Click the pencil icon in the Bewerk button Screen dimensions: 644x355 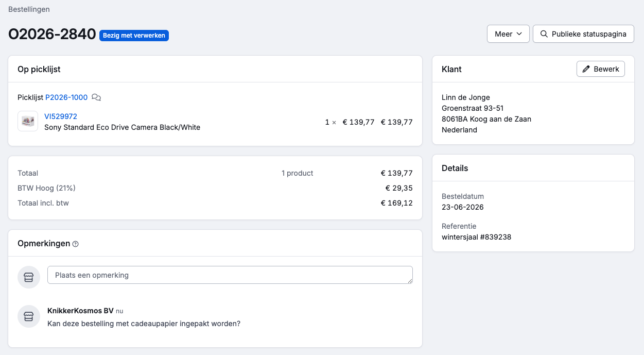(x=586, y=69)
